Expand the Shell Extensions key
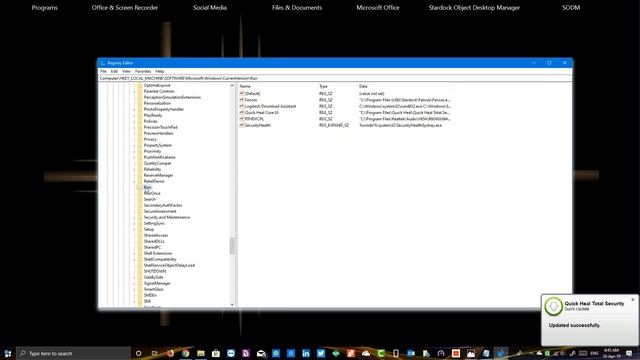The image size is (640, 360). click(134, 253)
